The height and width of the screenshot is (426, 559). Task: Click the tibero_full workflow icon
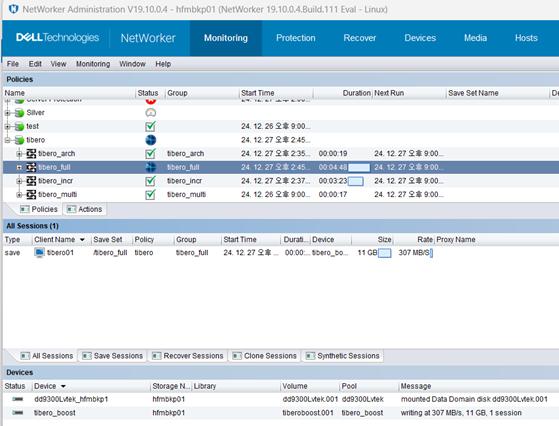pyautogui.click(x=31, y=167)
